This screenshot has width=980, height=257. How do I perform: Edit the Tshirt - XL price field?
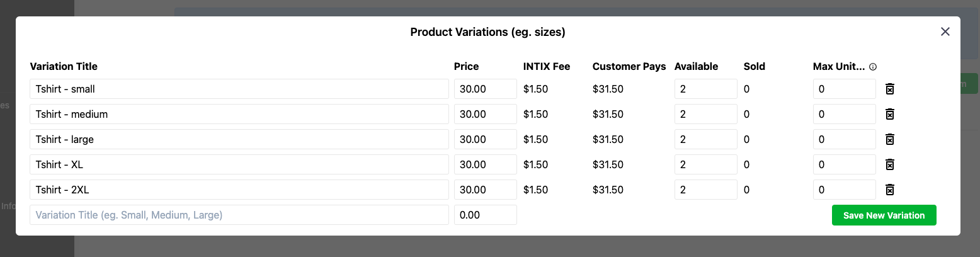tap(486, 164)
